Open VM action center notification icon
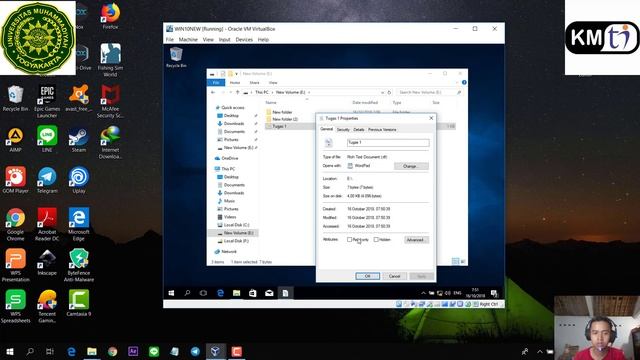640x360 pixels. point(494,293)
